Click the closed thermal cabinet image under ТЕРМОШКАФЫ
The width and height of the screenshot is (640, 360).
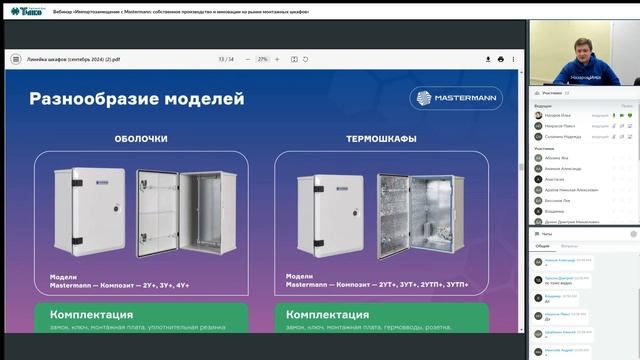[x=330, y=216]
